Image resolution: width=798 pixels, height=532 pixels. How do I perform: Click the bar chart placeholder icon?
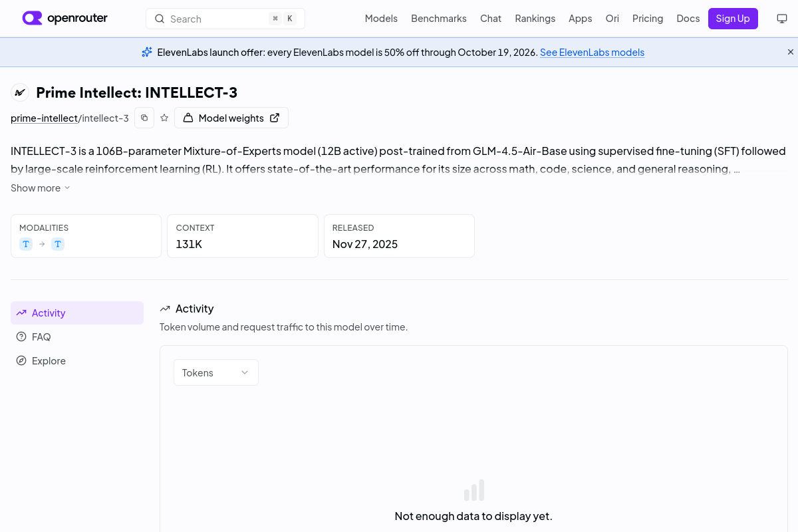(474, 490)
